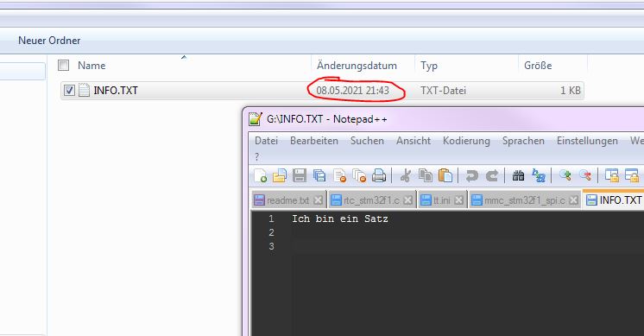Click line number 1 in the editor margin
The height and width of the screenshot is (336, 644).
pos(271,219)
